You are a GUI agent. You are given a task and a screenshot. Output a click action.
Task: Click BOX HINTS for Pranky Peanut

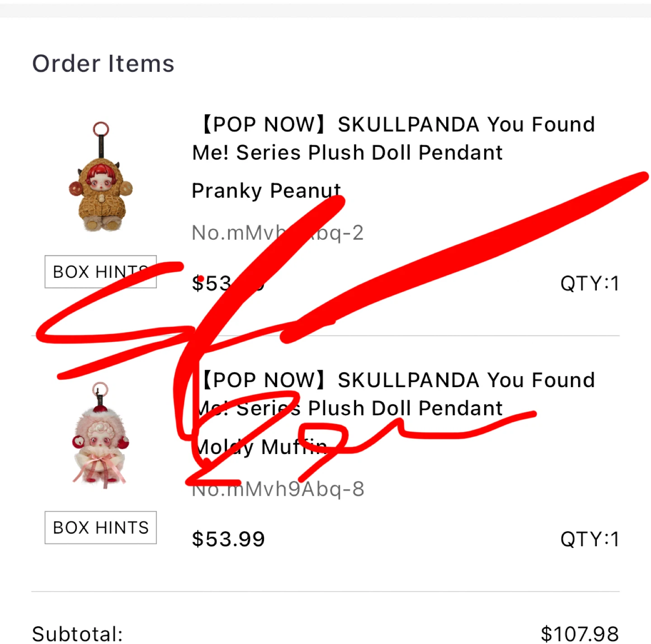(x=100, y=271)
